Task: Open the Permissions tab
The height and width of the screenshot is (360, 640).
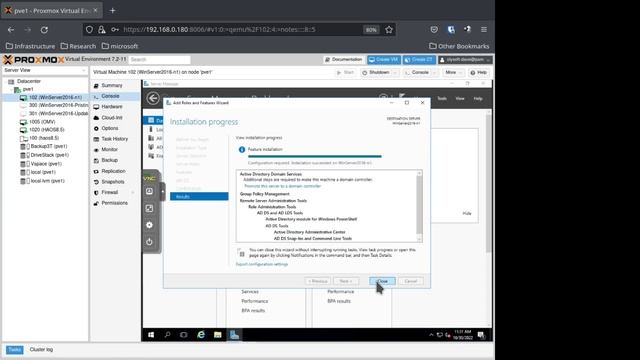Action: [x=114, y=203]
